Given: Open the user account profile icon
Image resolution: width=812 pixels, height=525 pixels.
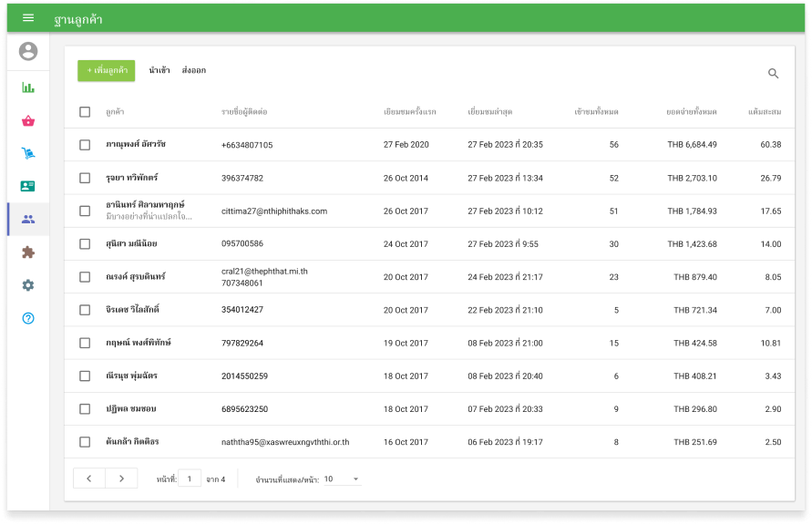Looking at the screenshot, I should (x=28, y=52).
